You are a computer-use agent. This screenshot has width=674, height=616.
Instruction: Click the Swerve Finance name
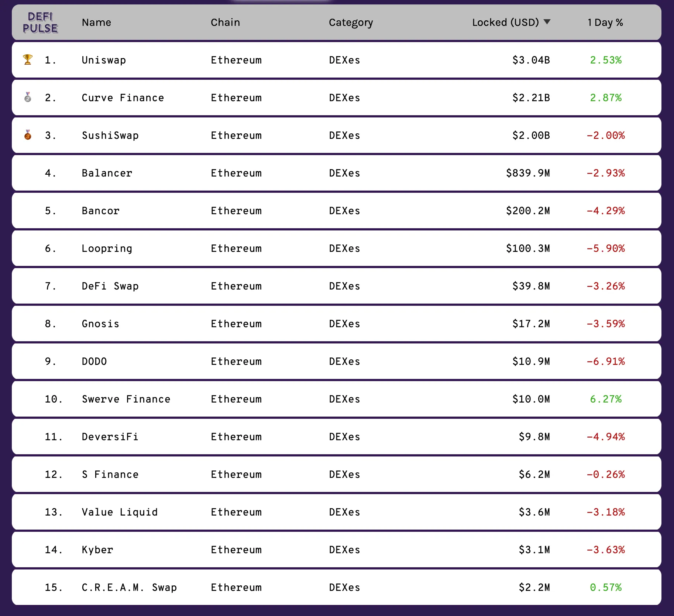(126, 399)
